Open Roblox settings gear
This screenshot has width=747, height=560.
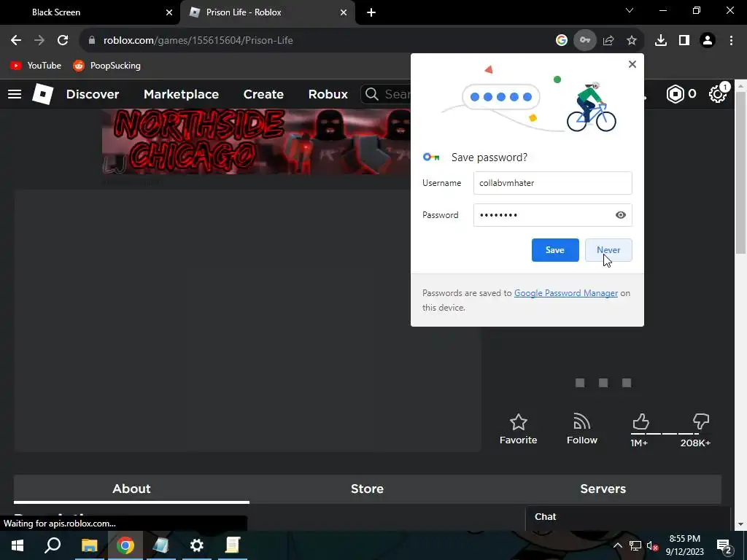[718, 94]
